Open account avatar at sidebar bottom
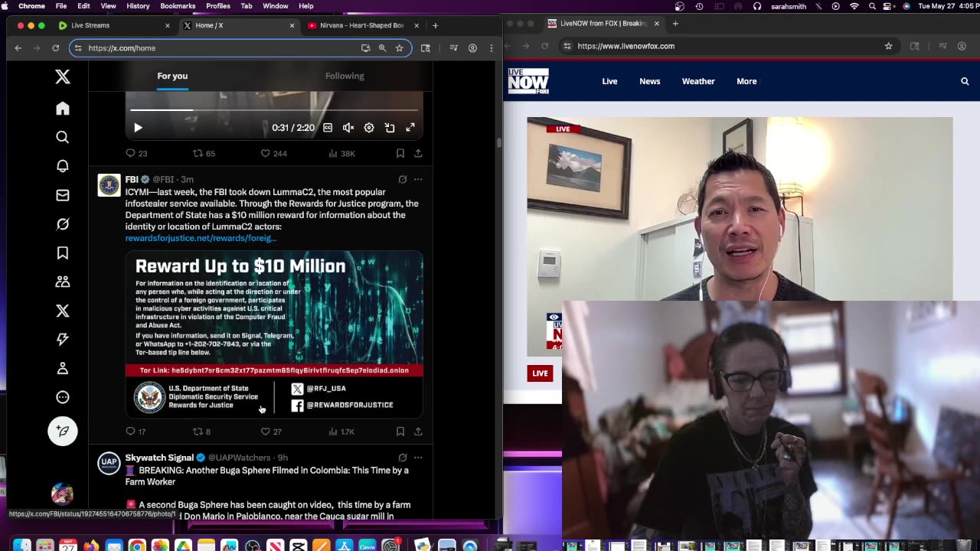The width and height of the screenshot is (980, 551). (63, 494)
